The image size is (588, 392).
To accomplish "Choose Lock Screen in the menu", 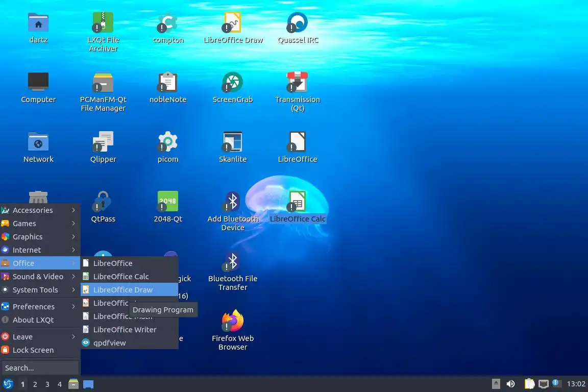I will pos(40,350).
